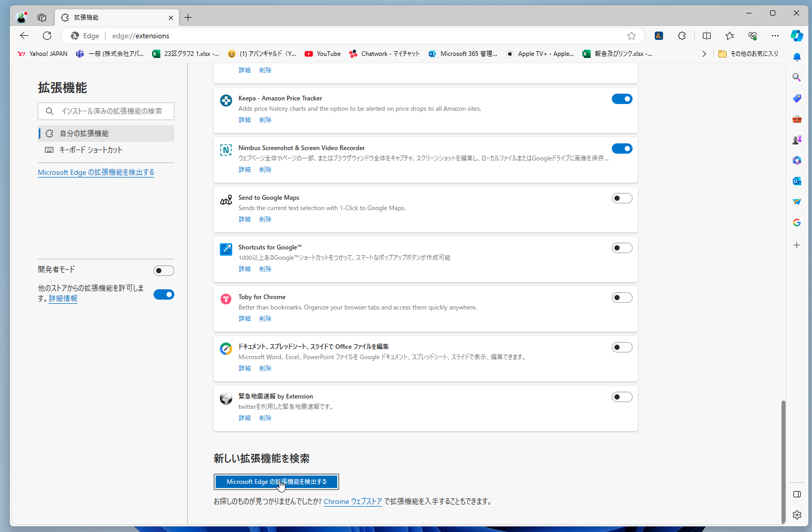Click 削除 for 緊急地震速報 by Extension
This screenshot has width=812, height=532.
[265, 418]
